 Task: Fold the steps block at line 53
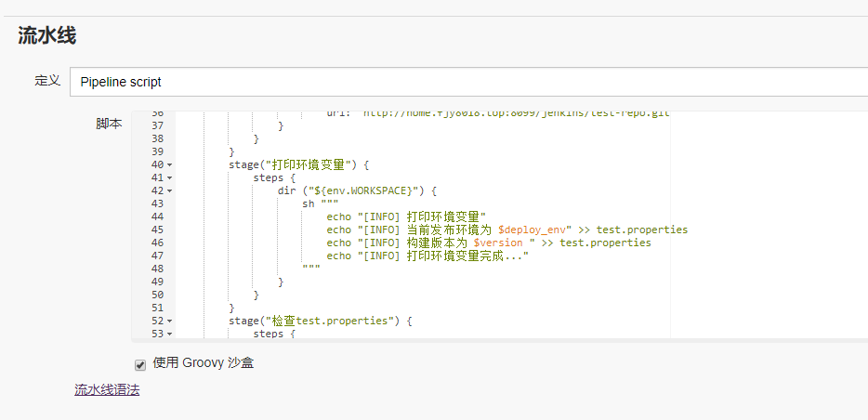click(x=168, y=334)
